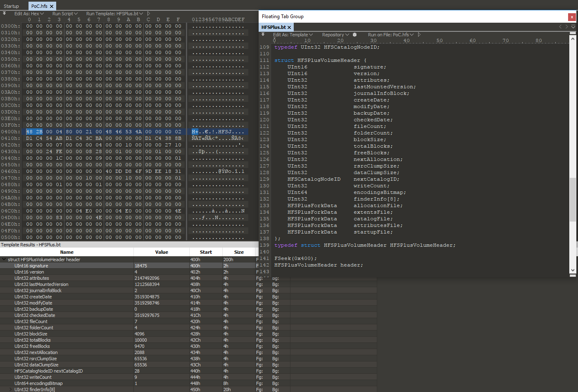This screenshot has width=578, height=392.
Task: Select the UInt32 blockSize row
Action: pos(31,334)
